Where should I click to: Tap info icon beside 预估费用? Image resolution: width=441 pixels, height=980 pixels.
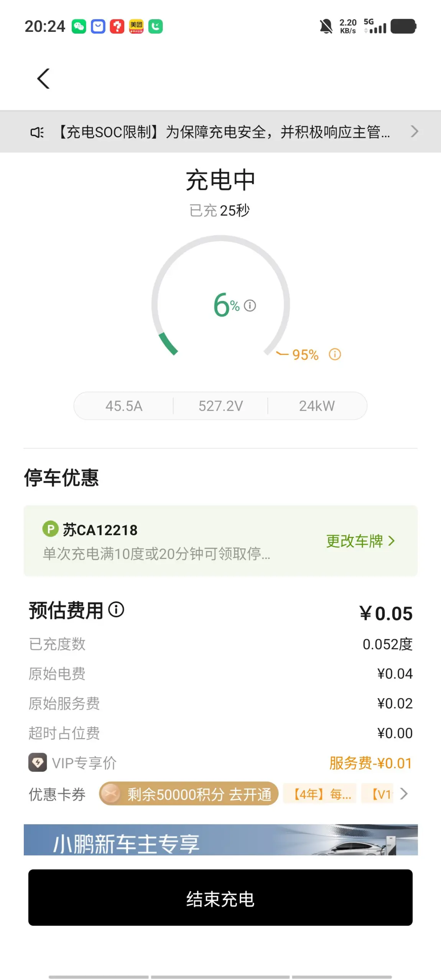(116, 609)
